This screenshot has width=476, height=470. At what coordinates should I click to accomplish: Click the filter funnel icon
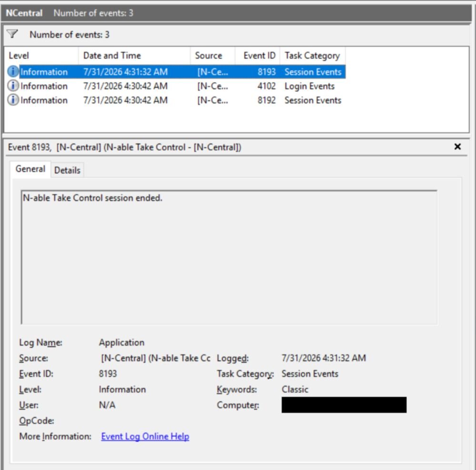12,34
